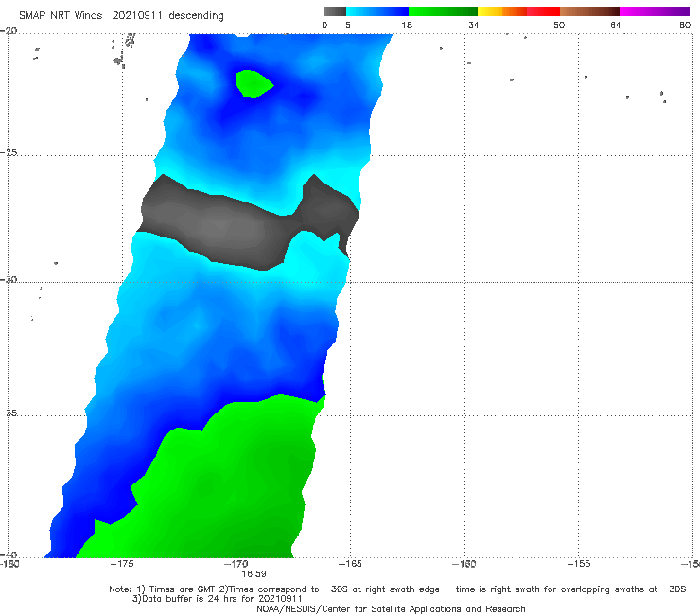700x615 pixels.
Task: Click the brown segment of the color bar
Action: pyautogui.click(x=589, y=11)
